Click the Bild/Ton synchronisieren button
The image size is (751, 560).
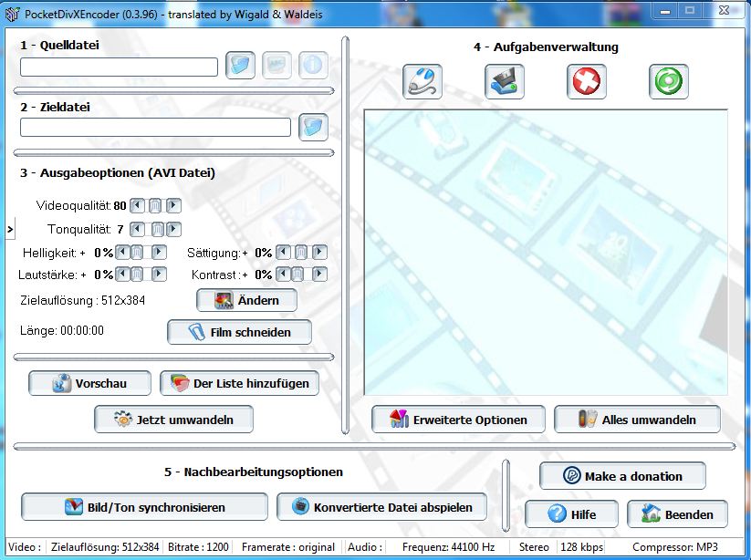coord(144,507)
